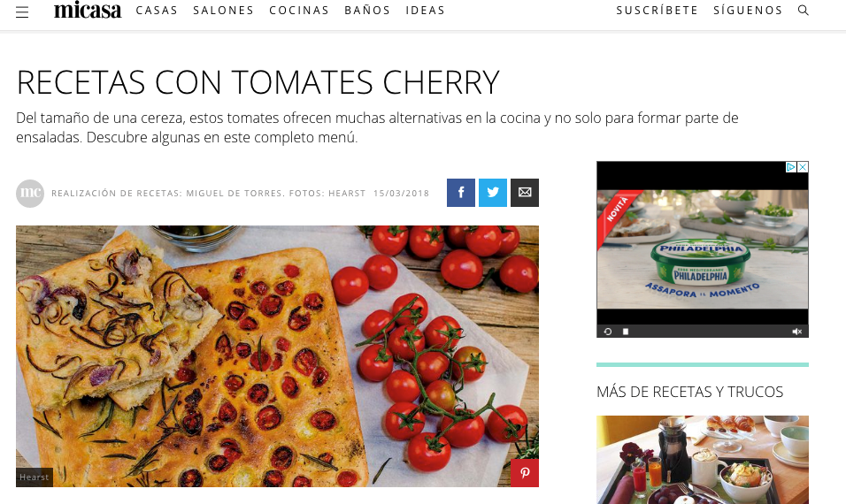This screenshot has width=846, height=504.
Task: Go to the micasa home logo
Action: point(88,10)
